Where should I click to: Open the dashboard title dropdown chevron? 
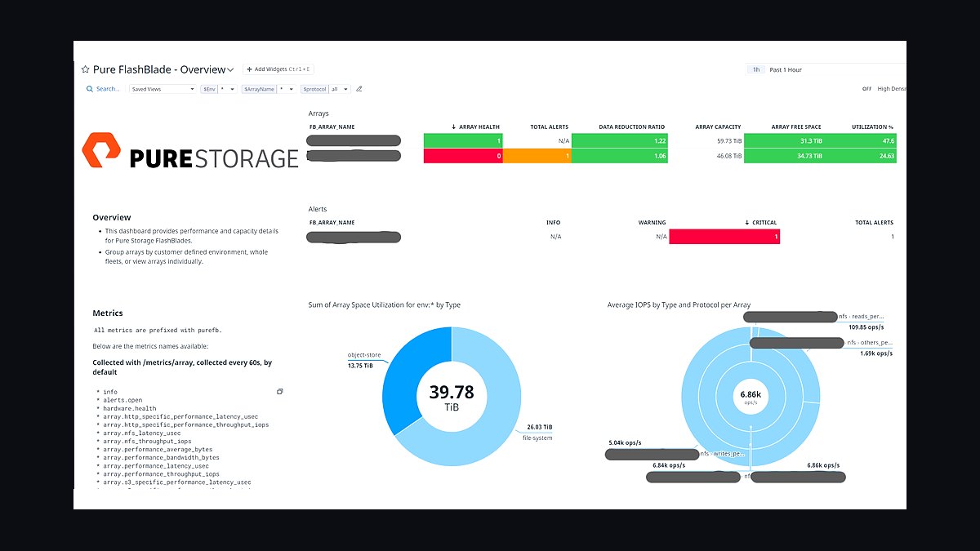pos(231,70)
